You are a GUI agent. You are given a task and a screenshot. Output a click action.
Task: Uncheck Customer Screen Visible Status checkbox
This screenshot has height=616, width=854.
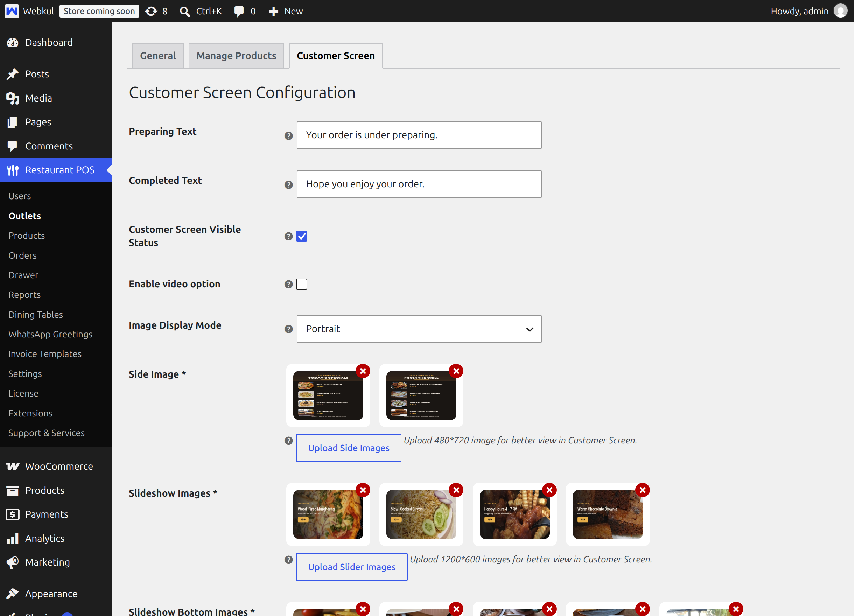[302, 236]
